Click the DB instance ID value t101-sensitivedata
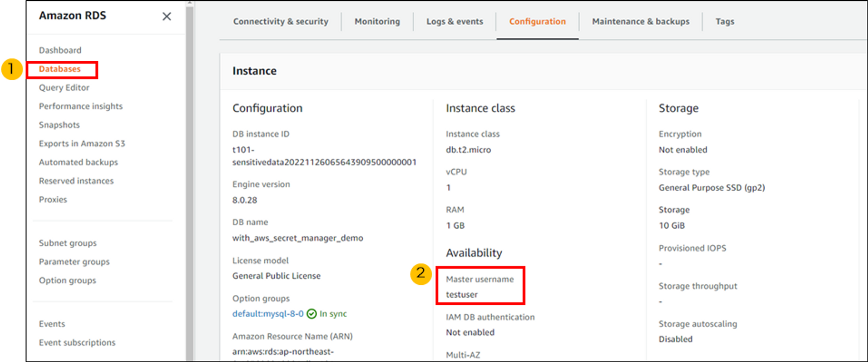Screen dimensions: 868x362 (324, 156)
